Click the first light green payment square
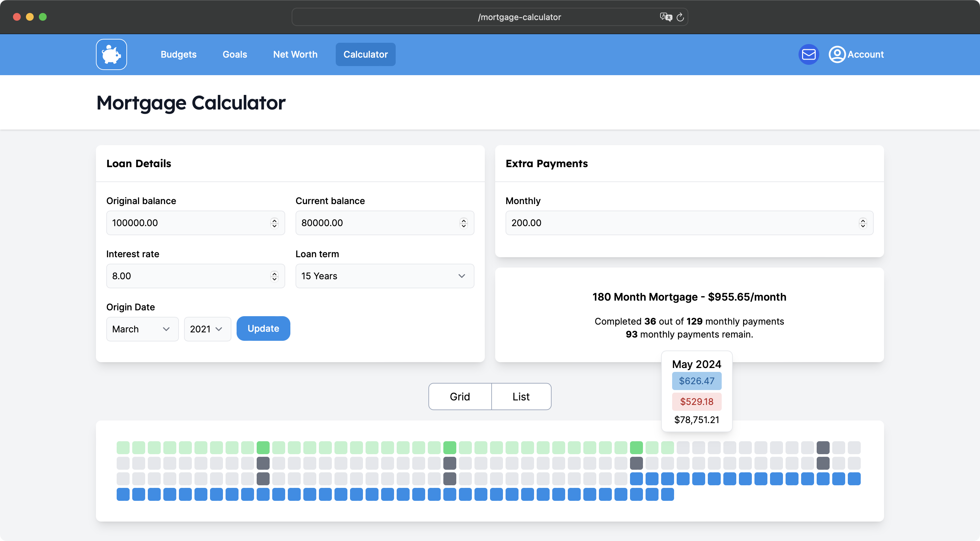The width and height of the screenshot is (980, 541). point(123,447)
